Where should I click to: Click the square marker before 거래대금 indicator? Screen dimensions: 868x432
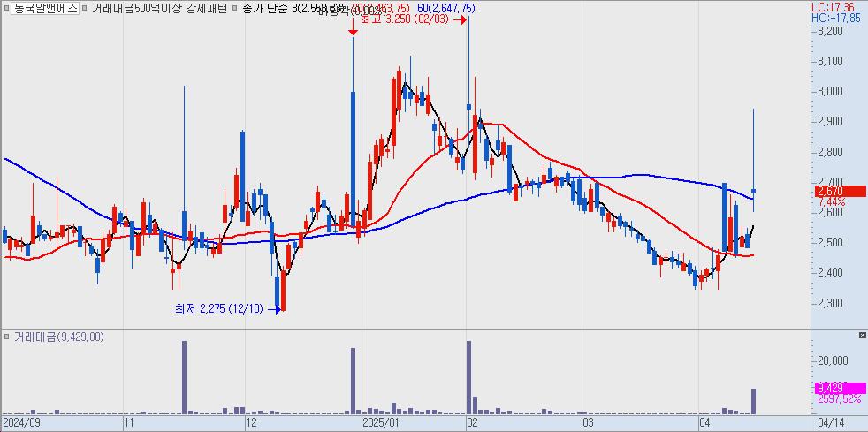6,337
